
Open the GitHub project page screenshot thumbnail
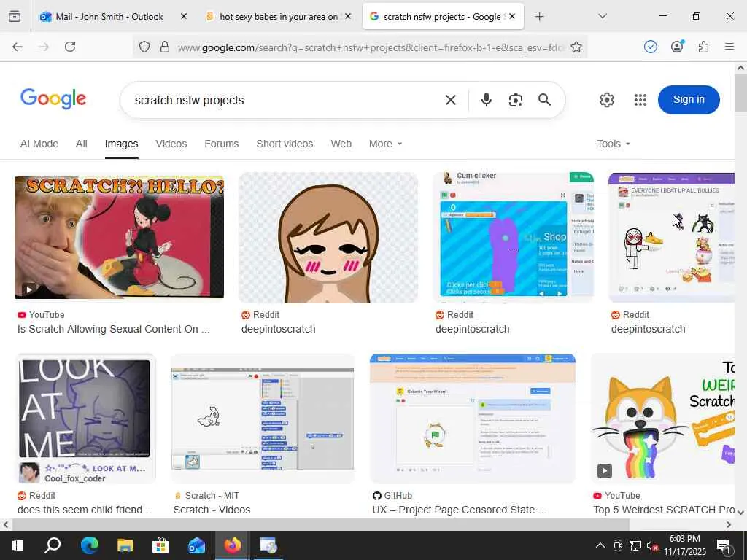[473, 419]
